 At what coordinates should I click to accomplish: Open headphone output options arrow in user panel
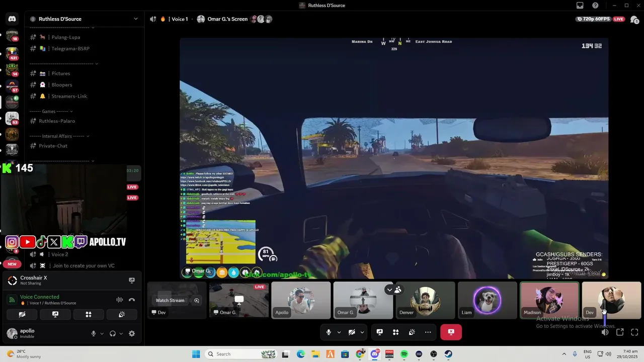click(121, 333)
